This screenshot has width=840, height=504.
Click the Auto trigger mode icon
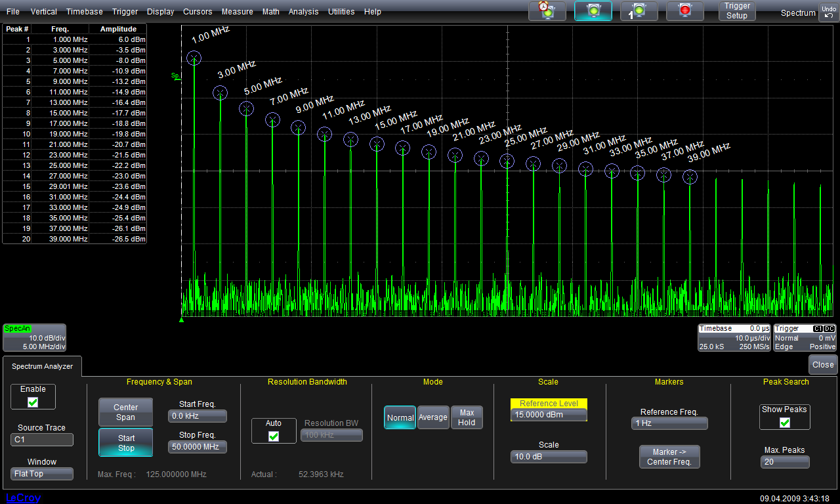[x=547, y=11]
